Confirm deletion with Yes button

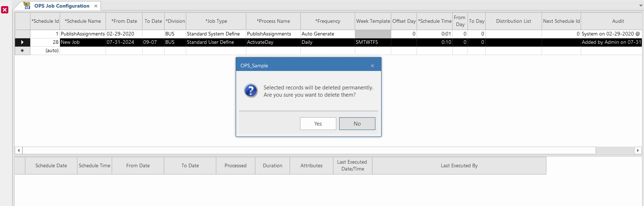click(x=318, y=123)
